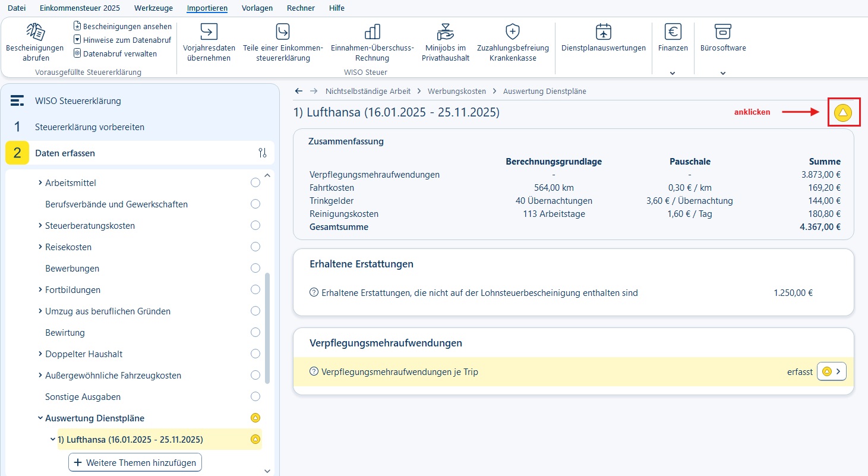
Task: Expand the Reisekosten node
Action: pos(40,247)
